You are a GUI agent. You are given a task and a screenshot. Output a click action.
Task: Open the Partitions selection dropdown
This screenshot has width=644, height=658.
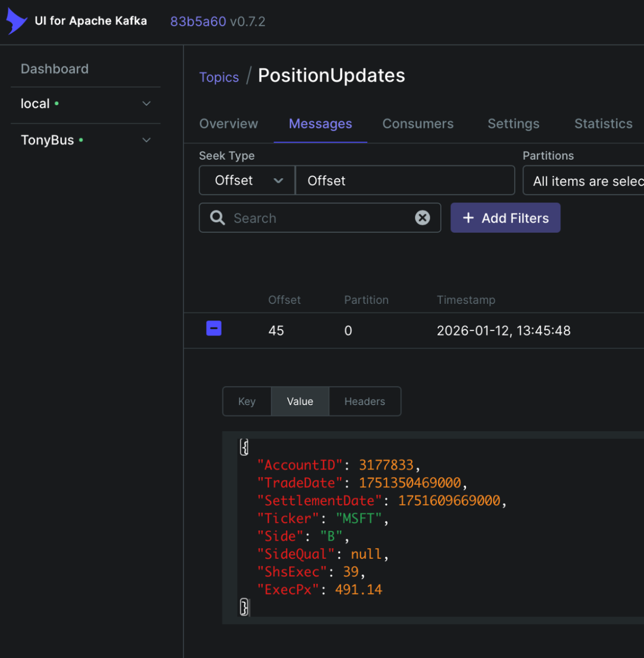coord(585,180)
